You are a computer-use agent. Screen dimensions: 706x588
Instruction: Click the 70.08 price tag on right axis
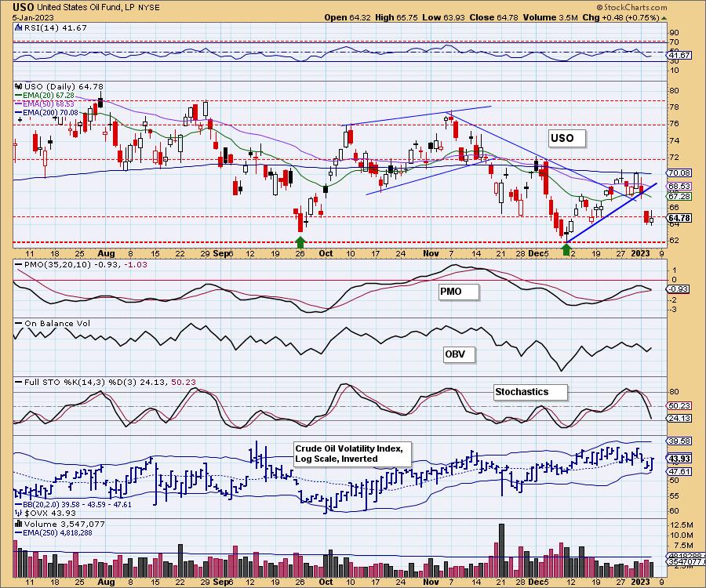click(679, 172)
